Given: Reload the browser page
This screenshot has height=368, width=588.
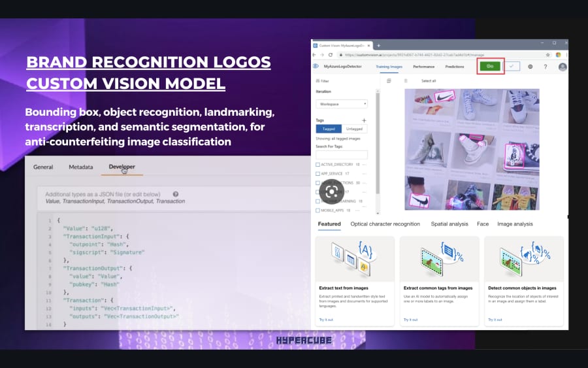Looking at the screenshot, I should pos(331,55).
